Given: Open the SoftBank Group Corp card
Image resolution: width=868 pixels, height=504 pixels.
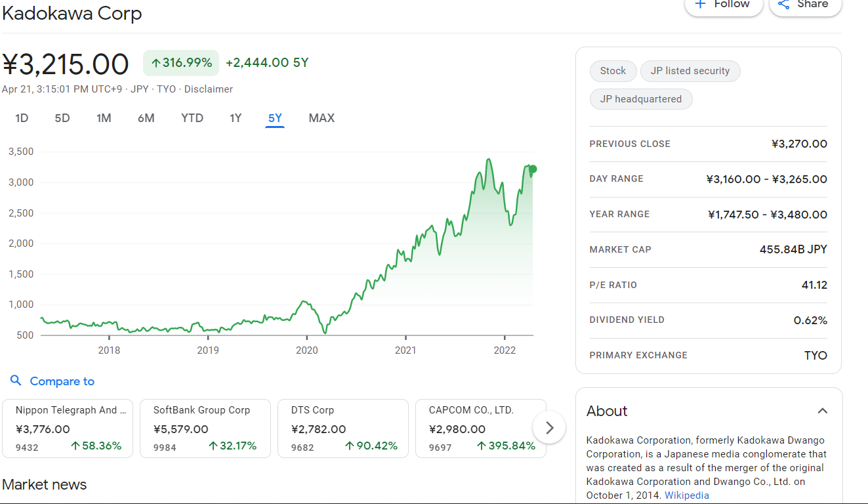Looking at the screenshot, I should pos(205,429).
